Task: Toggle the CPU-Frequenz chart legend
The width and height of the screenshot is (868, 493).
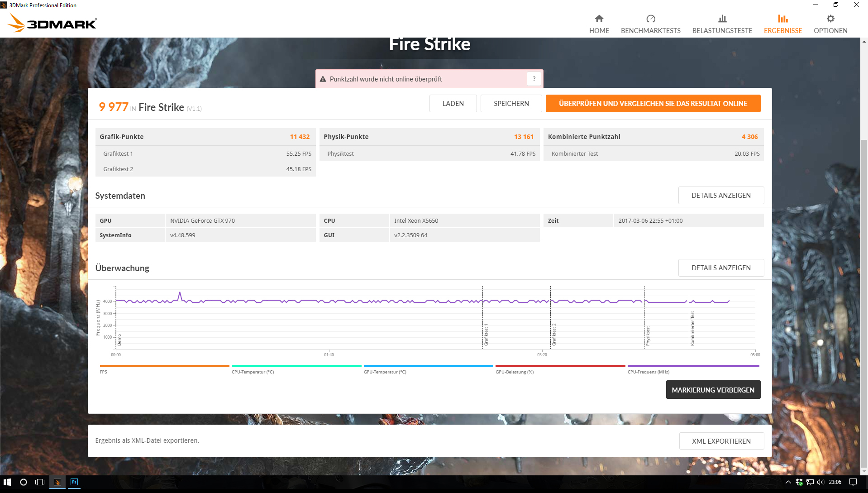Action: point(693,369)
